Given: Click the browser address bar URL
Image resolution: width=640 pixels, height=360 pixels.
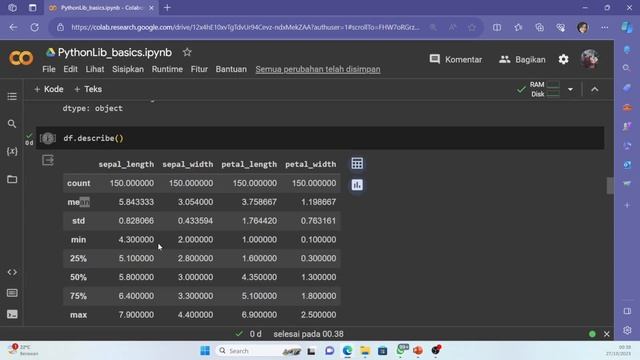Looking at the screenshot, I should pos(245,27).
